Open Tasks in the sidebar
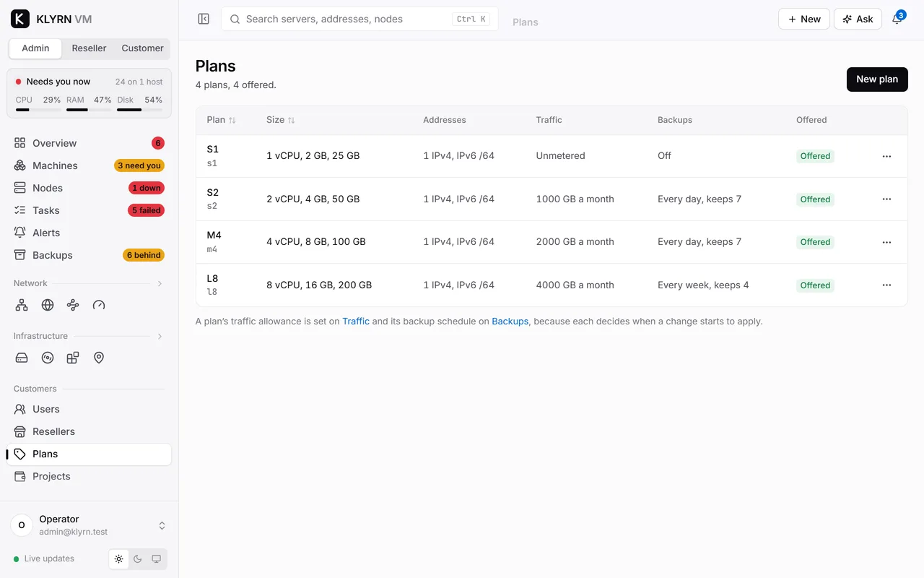 tap(90, 210)
